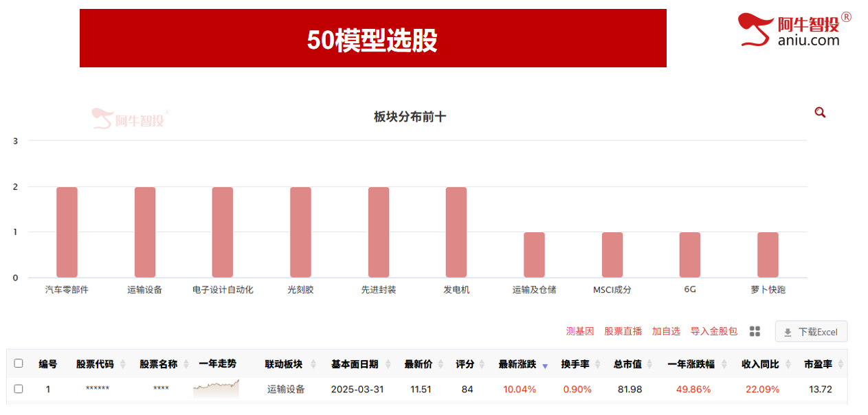Click the 发电机 bar in chart
This screenshot has width=868, height=415.
click(x=456, y=232)
